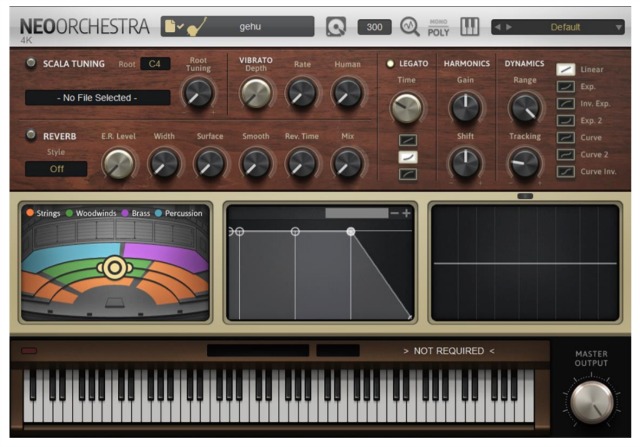Image resolution: width=640 pixels, height=447 pixels.
Task: Click the last envelope node before release
Action: tap(351, 231)
